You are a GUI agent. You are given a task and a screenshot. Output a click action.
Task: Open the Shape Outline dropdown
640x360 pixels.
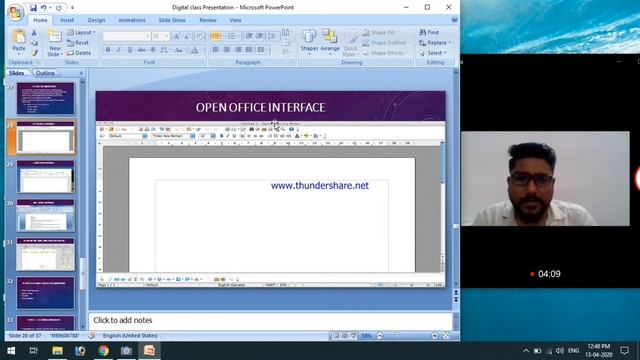click(x=385, y=42)
